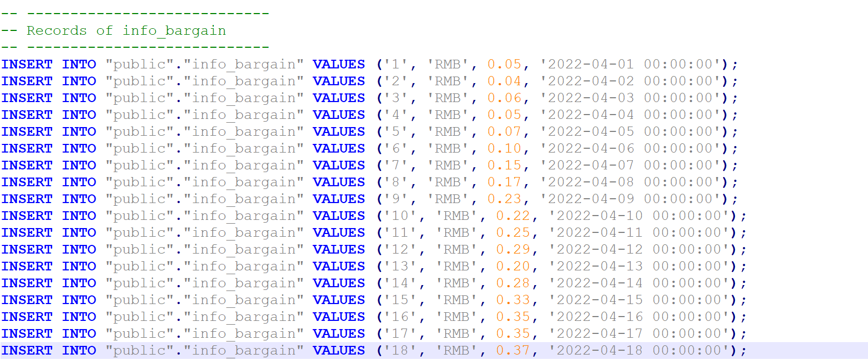The height and width of the screenshot is (360, 868).
Task: Click the date '2022-04-16 00:00:00'
Action: click(640, 317)
